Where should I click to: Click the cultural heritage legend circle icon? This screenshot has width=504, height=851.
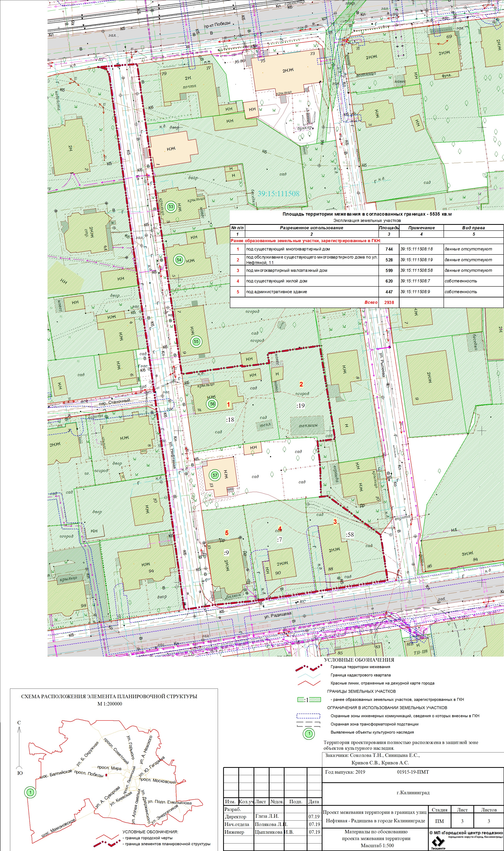(x=309, y=734)
